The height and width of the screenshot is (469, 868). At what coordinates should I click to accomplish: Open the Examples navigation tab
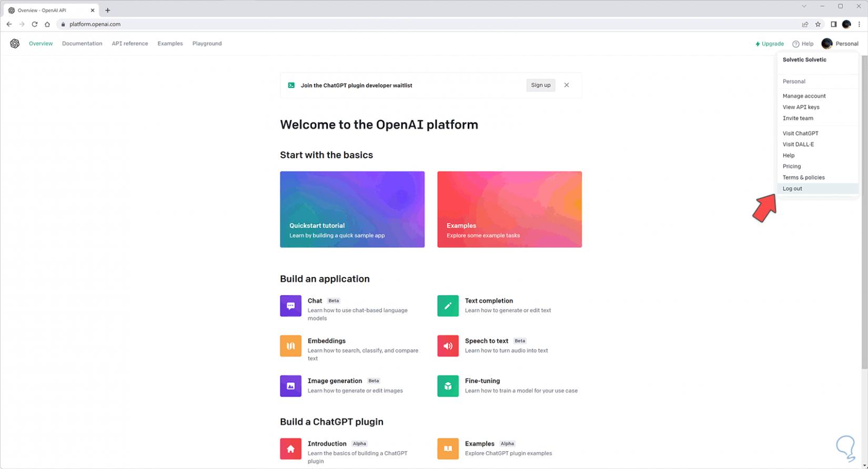[170, 44]
